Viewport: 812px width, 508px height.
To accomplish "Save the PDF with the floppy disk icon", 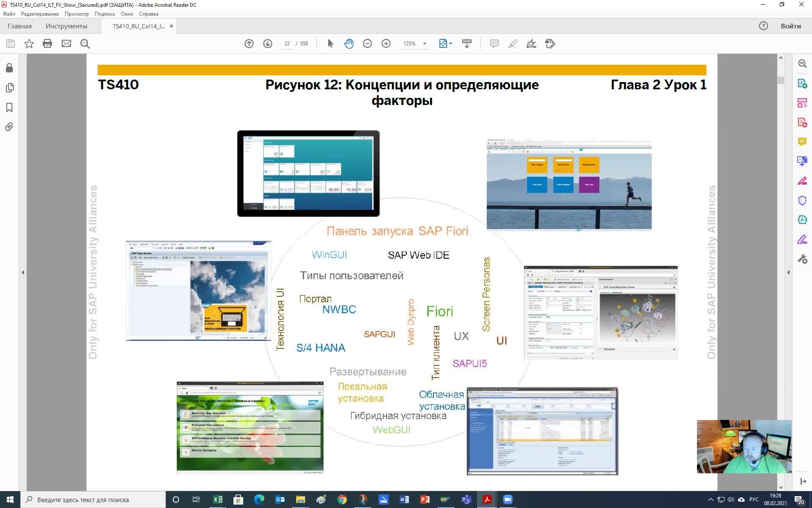I will pyautogui.click(x=11, y=44).
